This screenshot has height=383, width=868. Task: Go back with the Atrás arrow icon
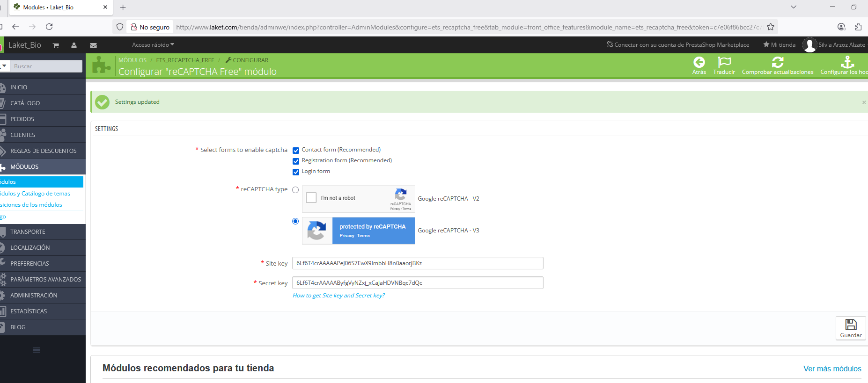(x=699, y=62)
